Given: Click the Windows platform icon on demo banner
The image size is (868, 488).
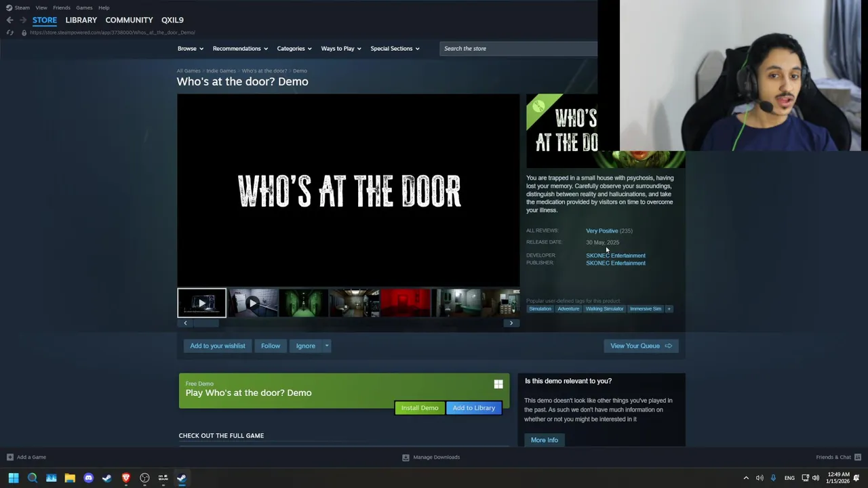Looking at the screenshot, I should (x=498, y=384).
